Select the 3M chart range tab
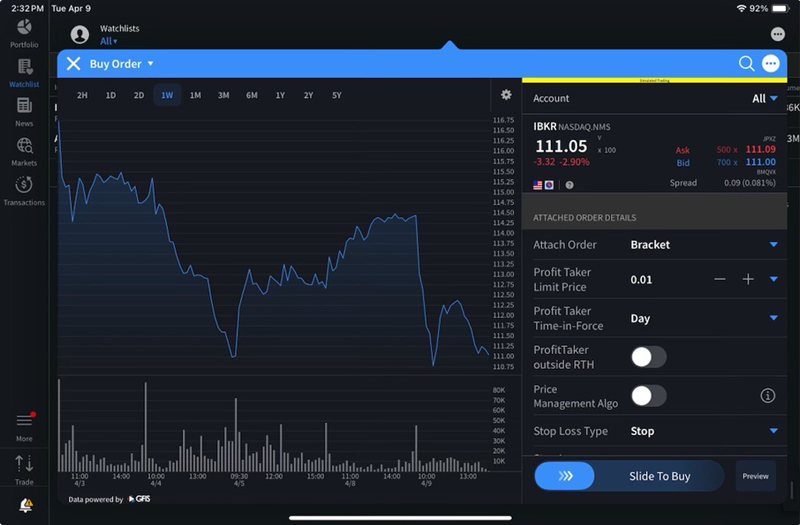This screenshot has height=525, width=800. (223, 95)
